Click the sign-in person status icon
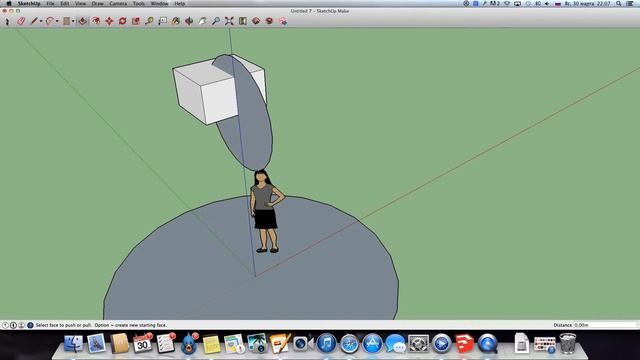 (x=21, y=325)
